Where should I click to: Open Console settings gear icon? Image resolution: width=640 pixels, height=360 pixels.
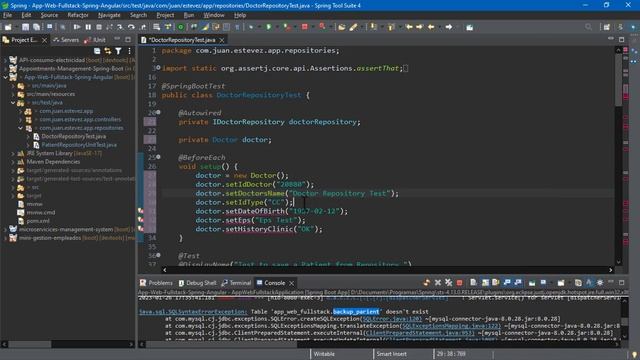point(600,282)
